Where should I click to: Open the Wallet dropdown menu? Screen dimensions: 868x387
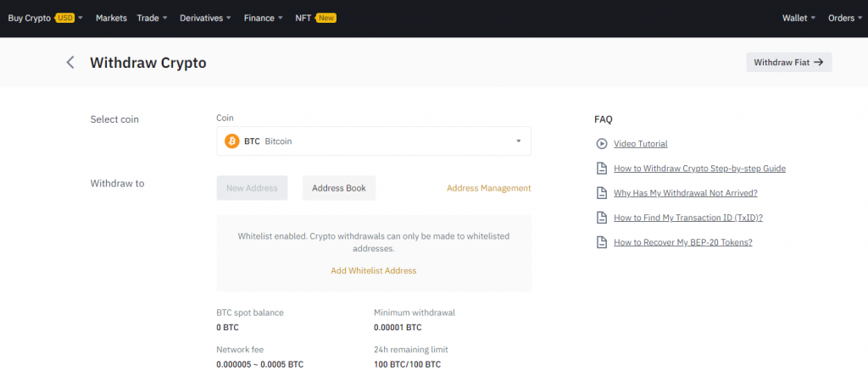pyautogui.click(x=798, y=19)
